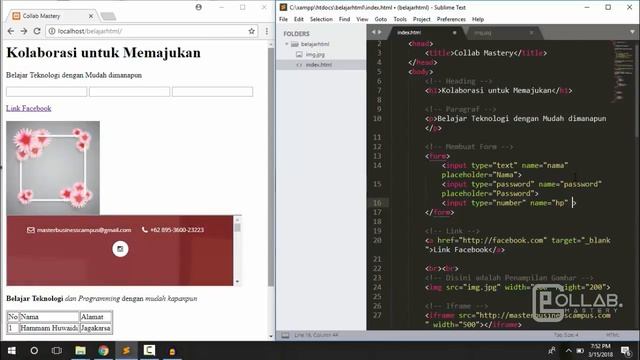
Task: Click the Chrome forward arrow
Action: pos(24,31)
